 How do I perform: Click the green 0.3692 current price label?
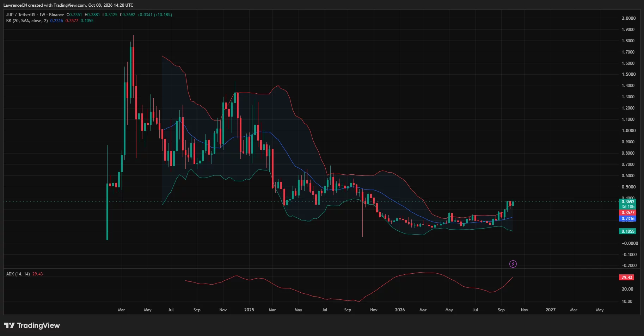[627, 202]
